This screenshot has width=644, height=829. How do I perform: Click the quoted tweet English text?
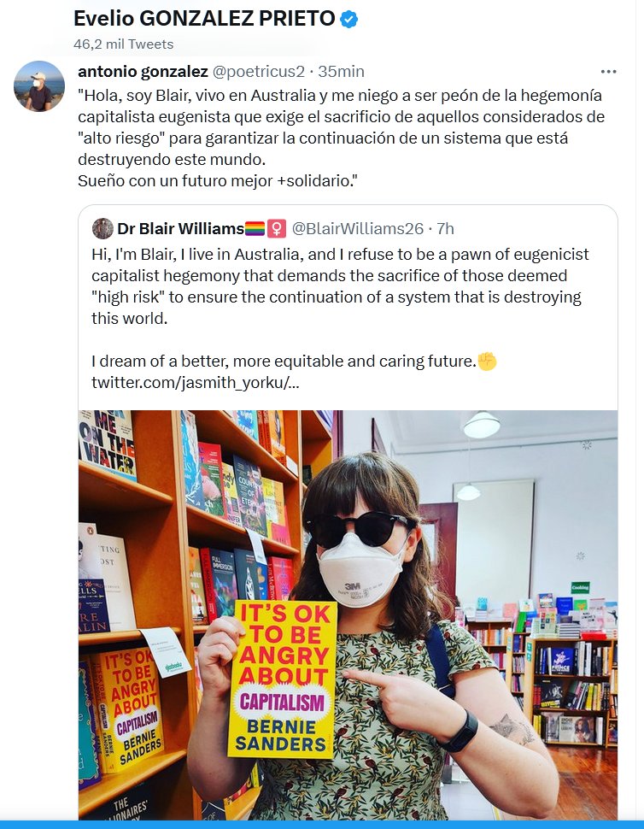[x=340, y=308]
